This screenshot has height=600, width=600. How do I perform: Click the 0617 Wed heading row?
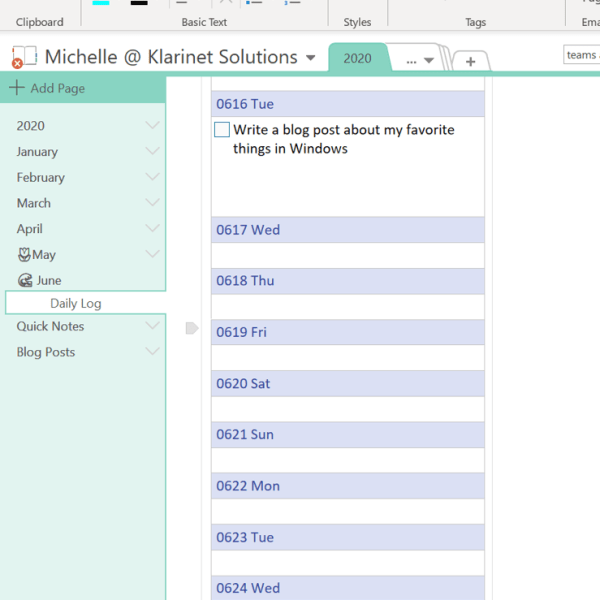pos(347,230)
